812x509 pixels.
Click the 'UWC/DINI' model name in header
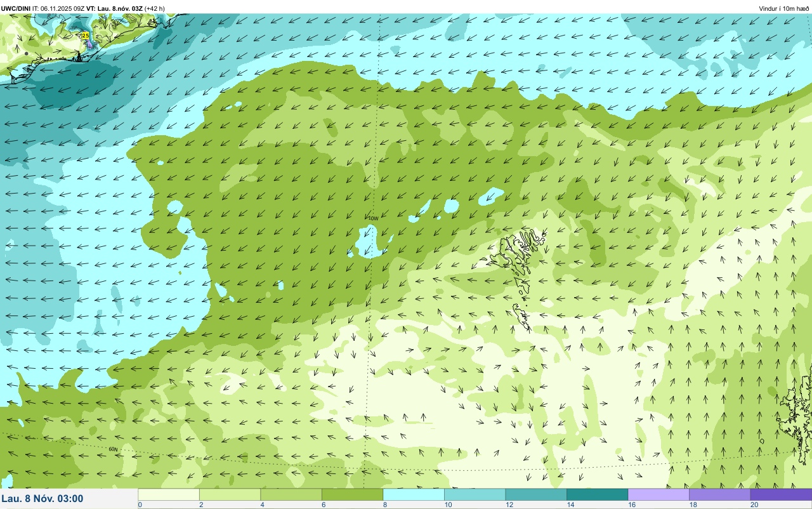tap(16, 8)
